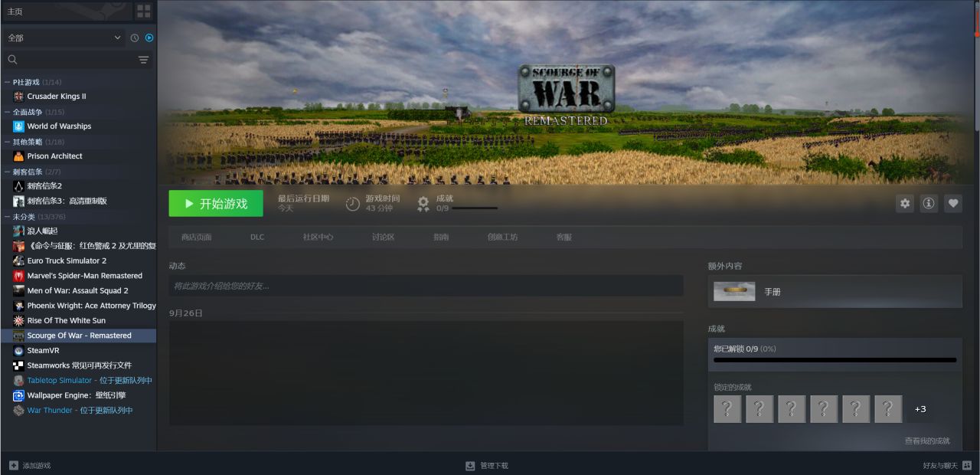The height and width of the screenshot is (475, 980).
Task: Click the share with friends activity field
Action: click(x=426, y=286)
